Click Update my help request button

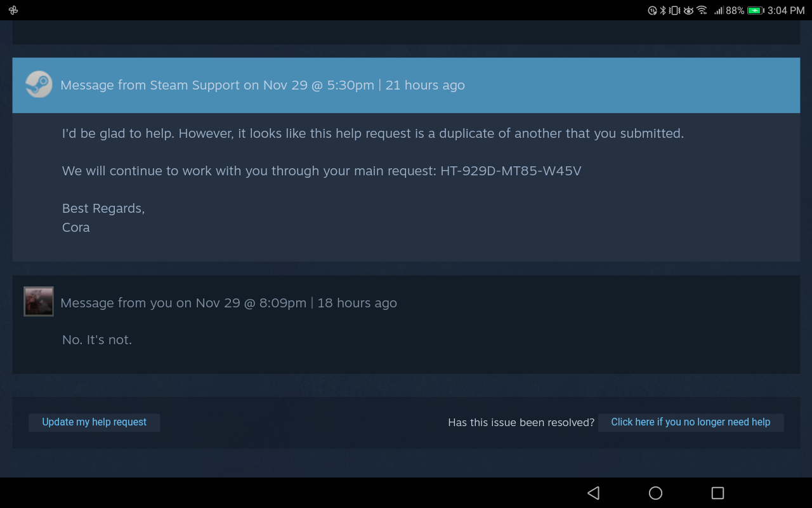[94, 422]
